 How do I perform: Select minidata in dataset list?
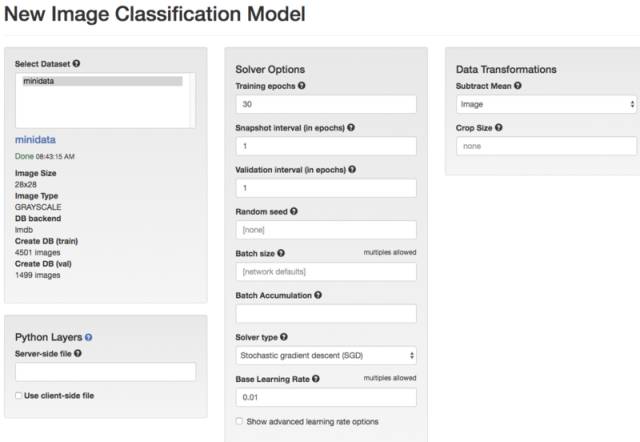[x=102, y=81]
